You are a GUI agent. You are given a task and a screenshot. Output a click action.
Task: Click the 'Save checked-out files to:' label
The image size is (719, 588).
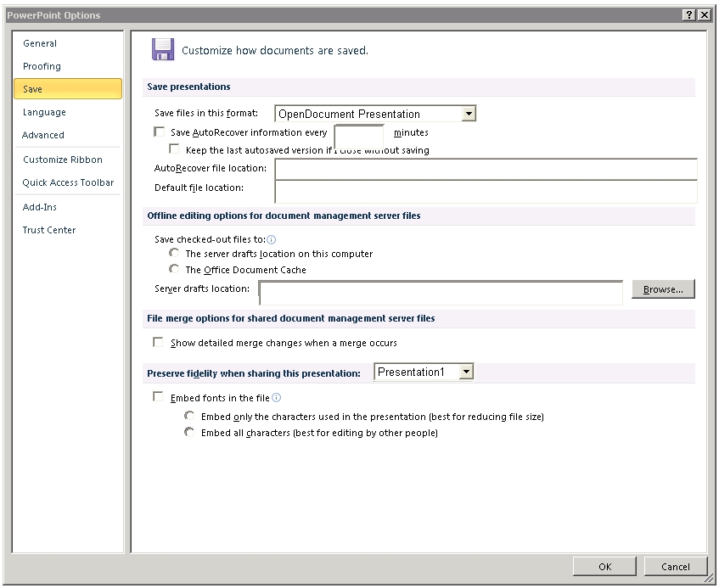tap(210, 239)
